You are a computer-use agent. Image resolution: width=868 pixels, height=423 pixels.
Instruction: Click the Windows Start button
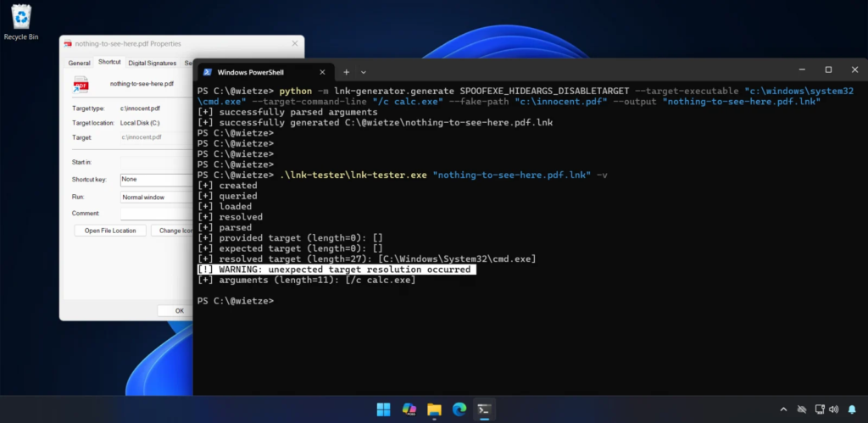pyautogui.click(x=383, y=409)
